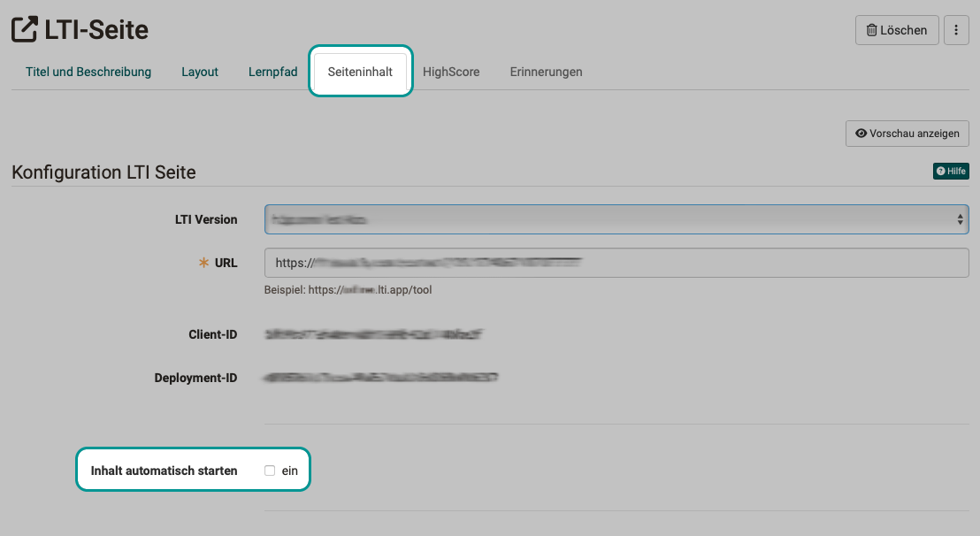Screen dimensions: 980x536
Task: Switch to Titel und Beschreibung tab
Action: click(x=88, y=72)
